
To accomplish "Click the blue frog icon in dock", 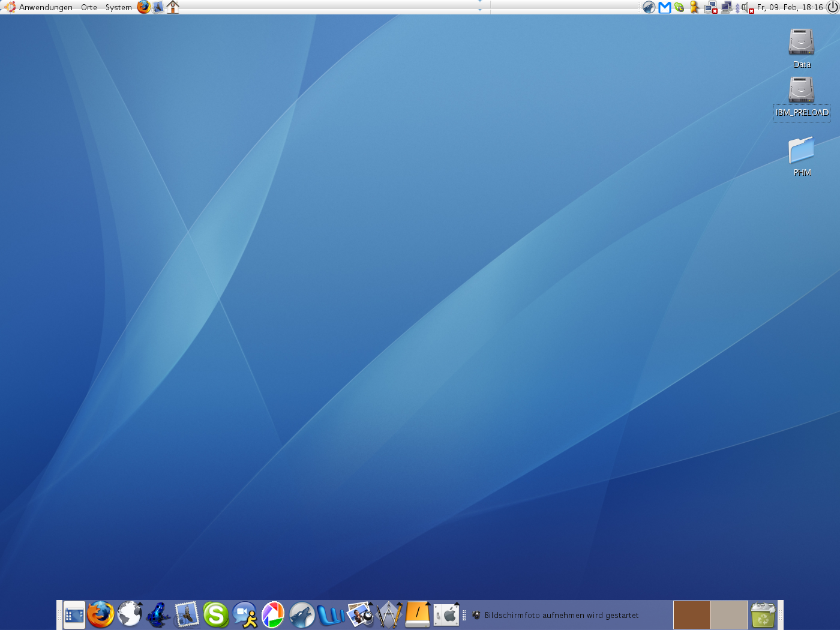I will click(x=158, y=615).
